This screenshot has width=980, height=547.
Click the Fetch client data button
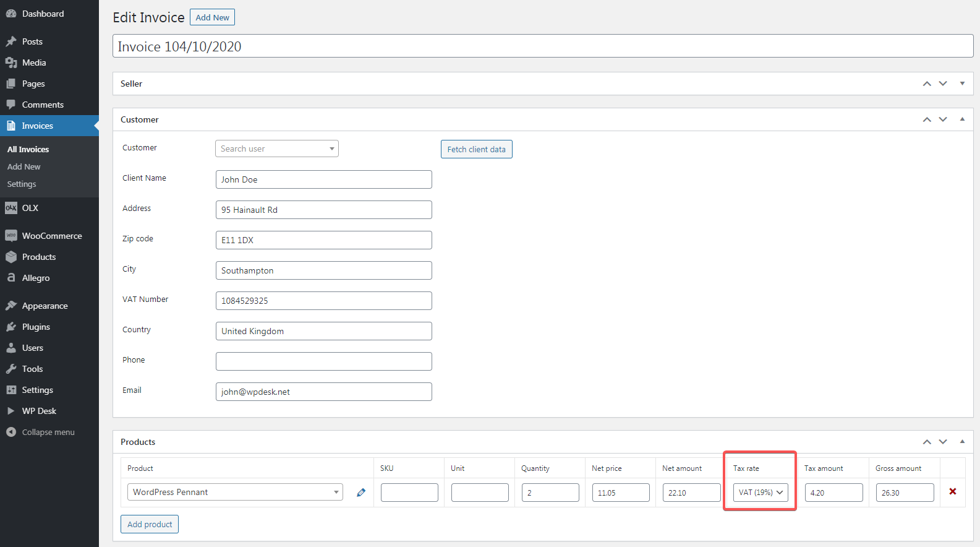click(x=476, y=149)
